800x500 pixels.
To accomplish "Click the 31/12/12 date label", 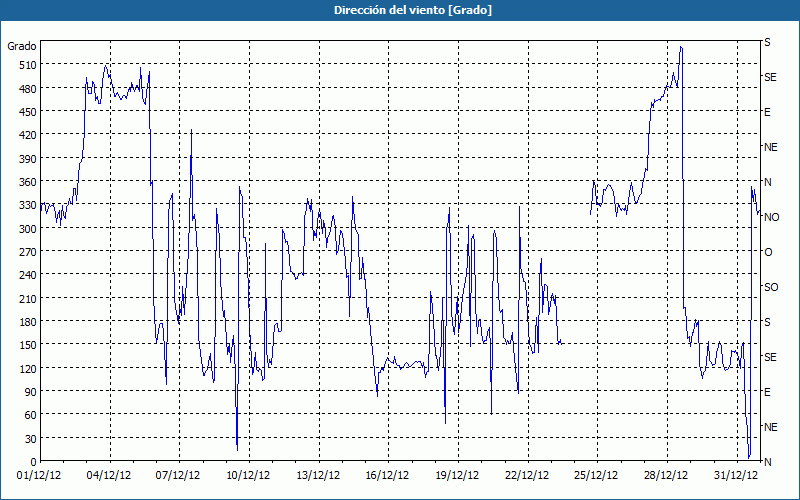I will pyautogui.click(x=736, y=476).
